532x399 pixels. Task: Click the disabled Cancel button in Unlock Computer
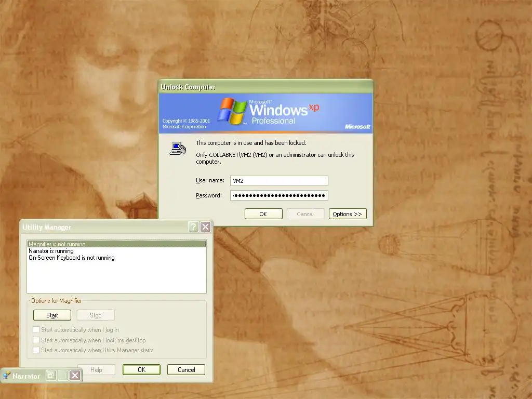tap(305, 214)
